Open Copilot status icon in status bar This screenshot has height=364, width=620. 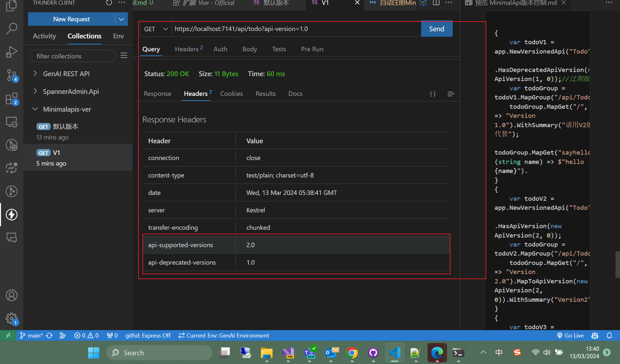click(x=595, y=335)
